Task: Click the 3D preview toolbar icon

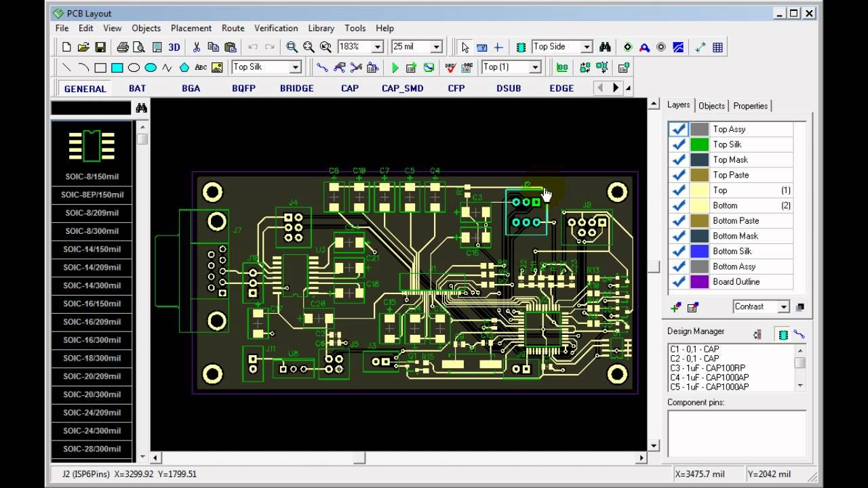Action: click(174, 47)
